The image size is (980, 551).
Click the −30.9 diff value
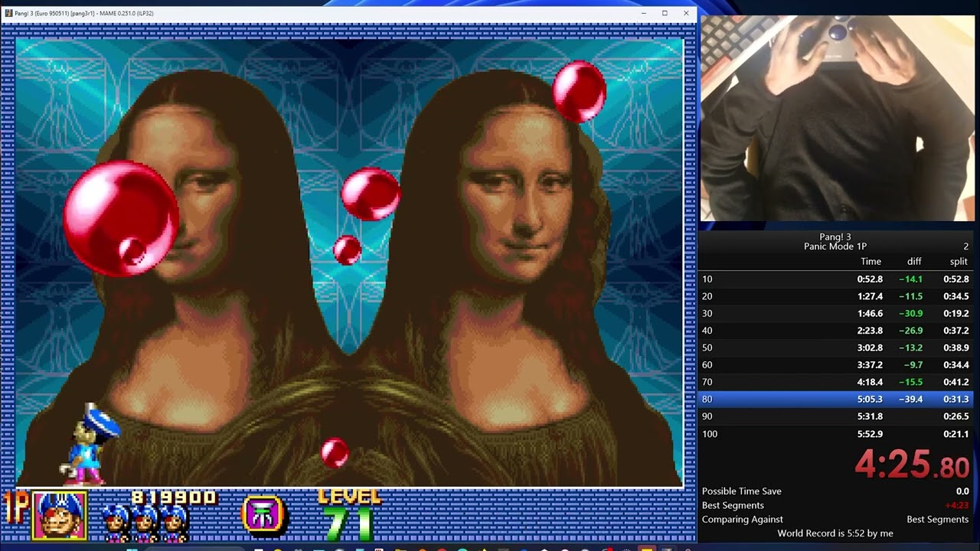[910, 314]
